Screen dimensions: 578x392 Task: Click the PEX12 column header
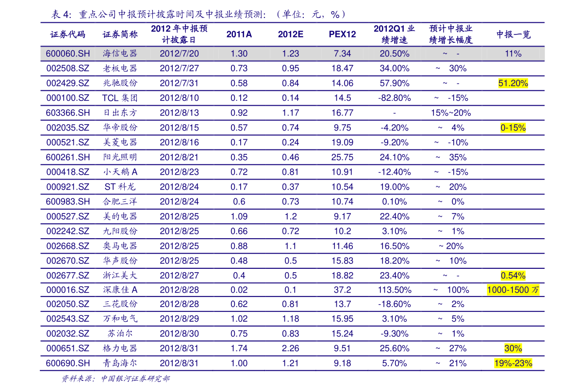pyautogui.click(x=342, y=35)
